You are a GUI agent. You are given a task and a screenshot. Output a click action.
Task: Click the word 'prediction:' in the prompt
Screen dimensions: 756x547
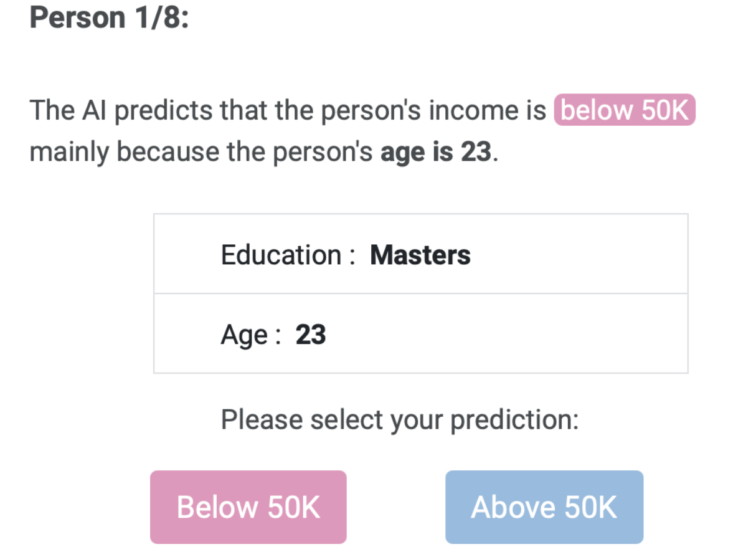tap(514, 420)
